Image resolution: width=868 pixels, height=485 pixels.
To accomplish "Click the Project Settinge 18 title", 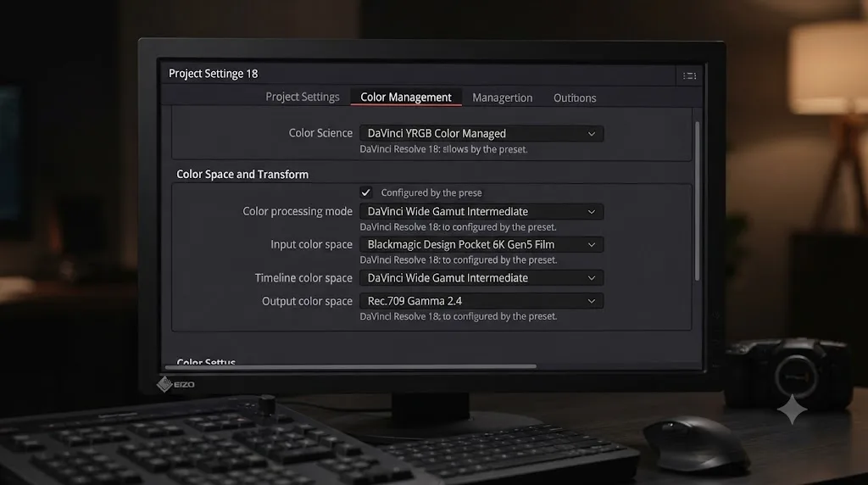I will point(213,74).
